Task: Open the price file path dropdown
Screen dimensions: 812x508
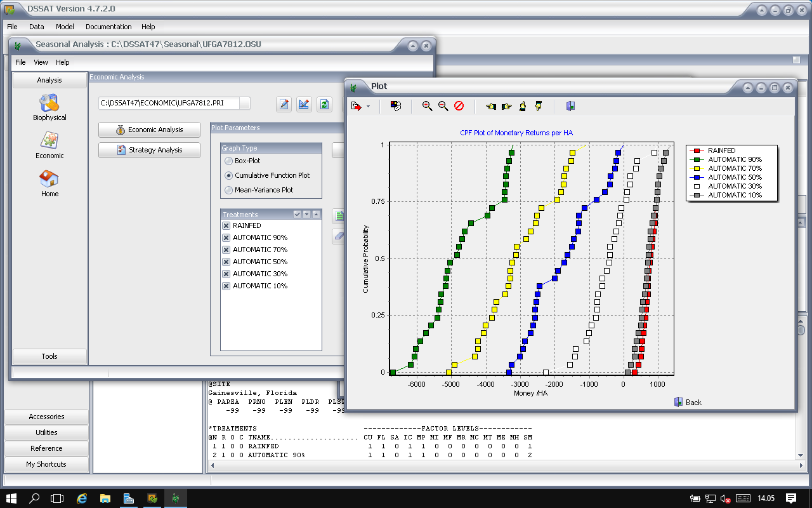Action: pyautogui.click(x=244, y=103)
